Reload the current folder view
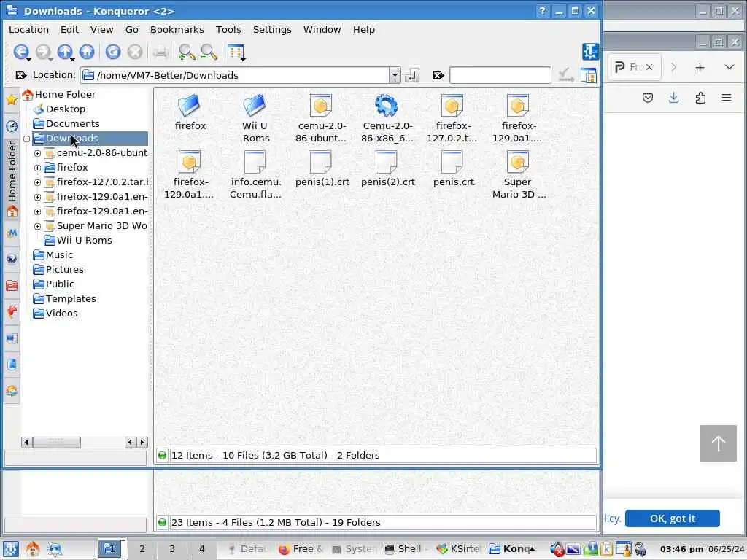Screen dimensions: 747x560 click(x=113, y=52)
